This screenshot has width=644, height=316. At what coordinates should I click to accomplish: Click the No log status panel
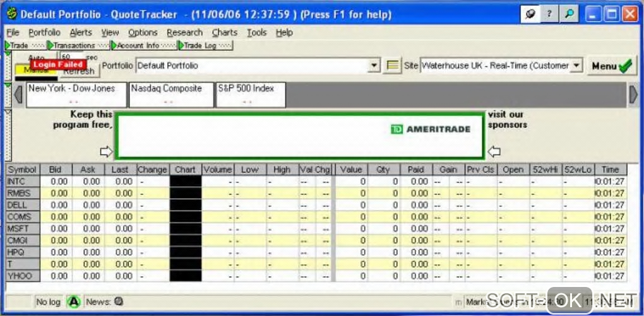click(x=49, y=302)
